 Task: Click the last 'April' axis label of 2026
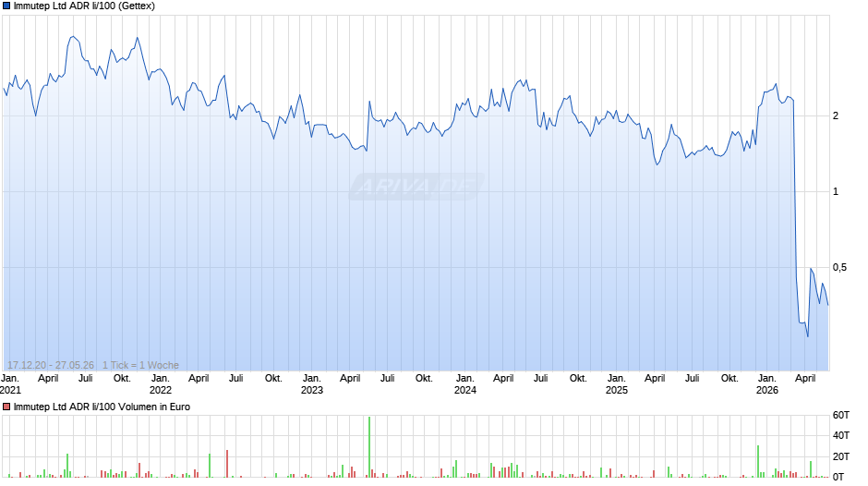coord(805,379)
